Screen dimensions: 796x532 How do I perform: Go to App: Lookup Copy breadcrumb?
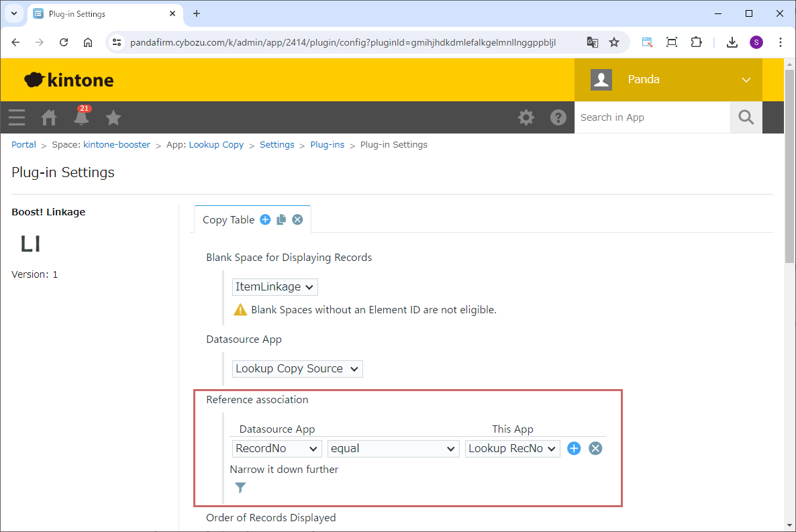click(x=205, y=144)
